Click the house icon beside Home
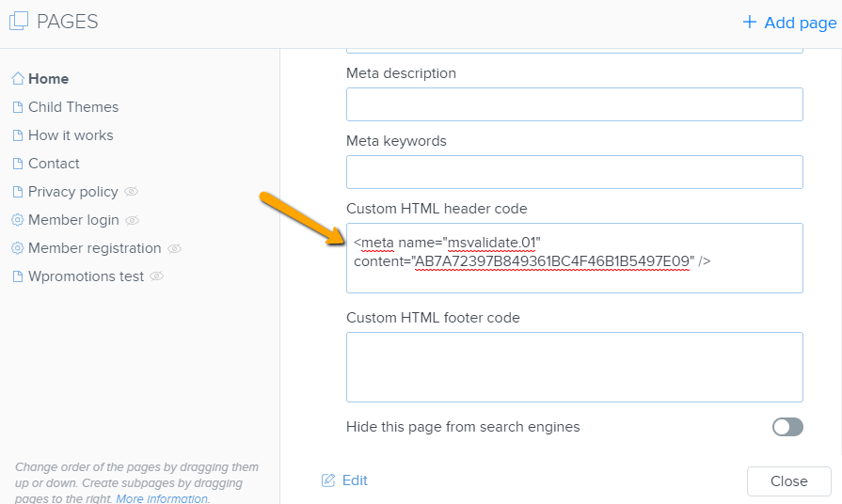Image resolution: width=842 pixels, height=504 pixels. click(18, 78)
